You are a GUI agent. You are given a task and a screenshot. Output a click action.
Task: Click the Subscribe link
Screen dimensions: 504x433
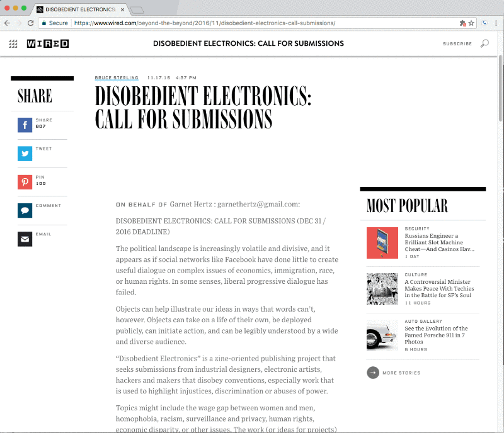pyautogui.click(x=457, y=43)
